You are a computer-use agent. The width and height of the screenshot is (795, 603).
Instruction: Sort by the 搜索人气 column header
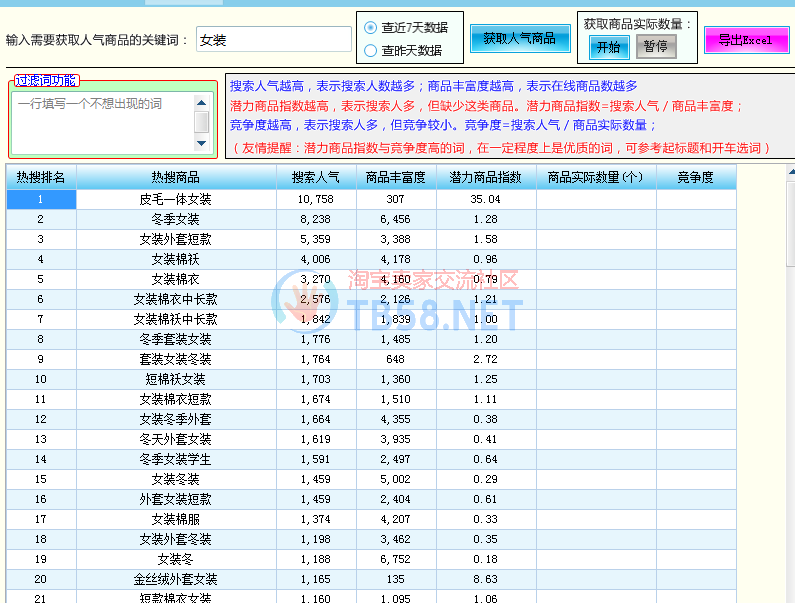(x=316, y=178)
